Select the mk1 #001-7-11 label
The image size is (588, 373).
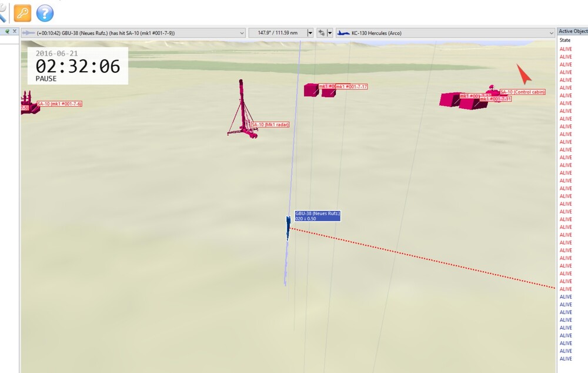point(495,99)
